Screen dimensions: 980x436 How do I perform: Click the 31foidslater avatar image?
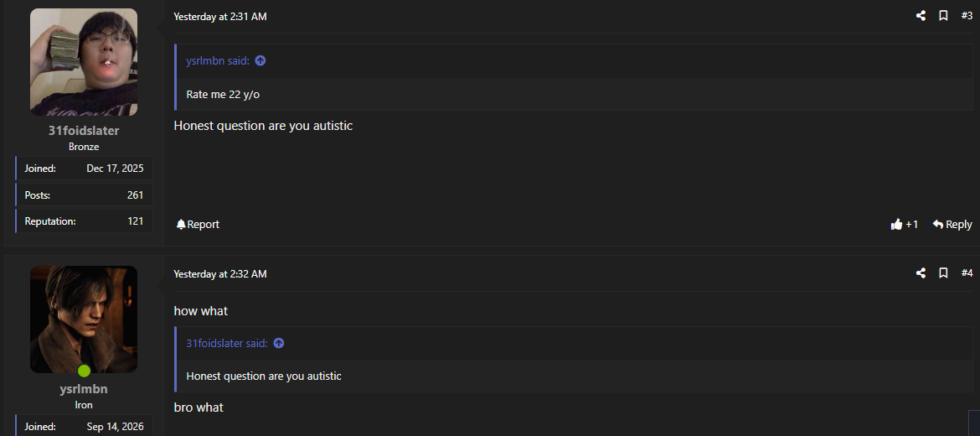click(x=84, y=62)
